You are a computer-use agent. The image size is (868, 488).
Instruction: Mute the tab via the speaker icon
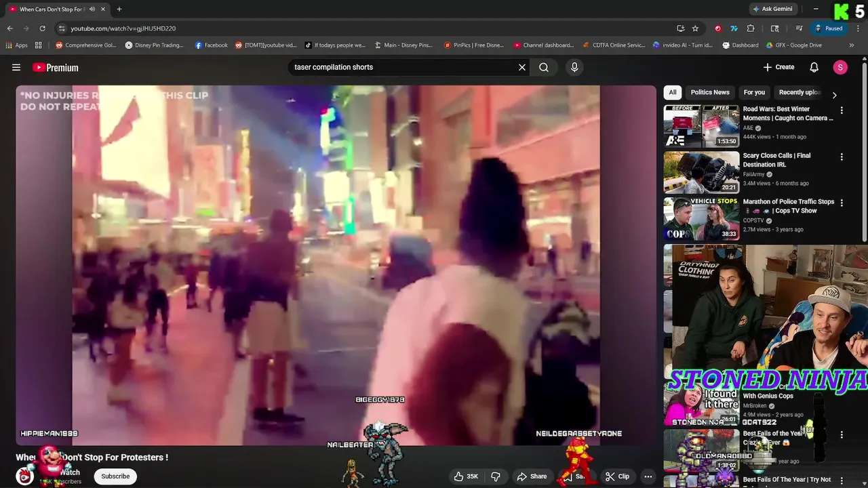[x=92, y=9]
